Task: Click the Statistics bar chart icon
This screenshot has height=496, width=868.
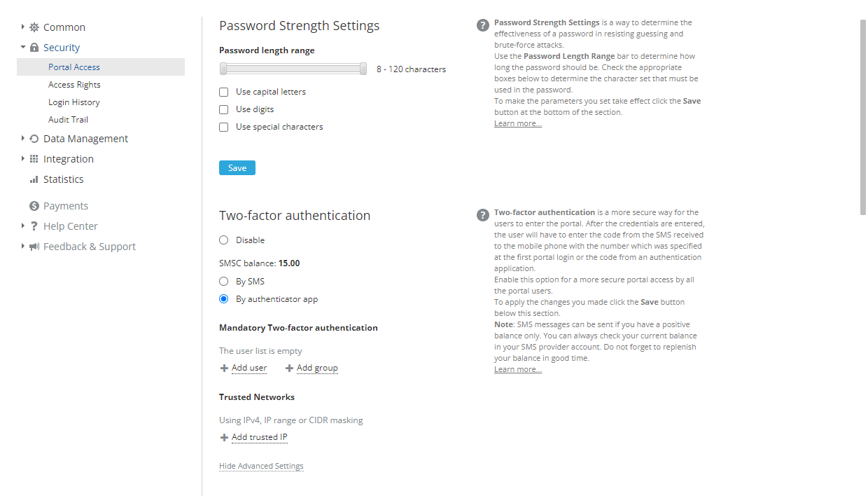Action: 32,179
